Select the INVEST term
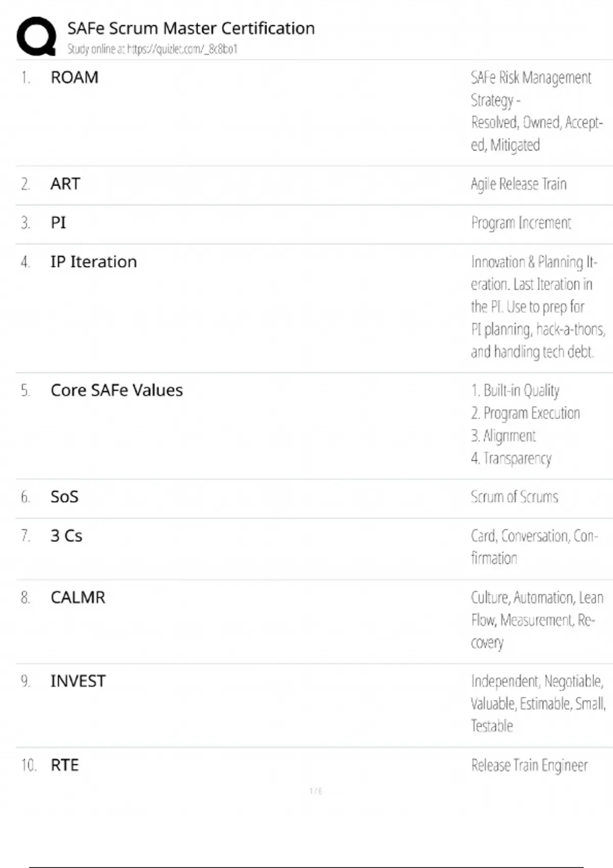The image size is (613, 868). point(78,681)
